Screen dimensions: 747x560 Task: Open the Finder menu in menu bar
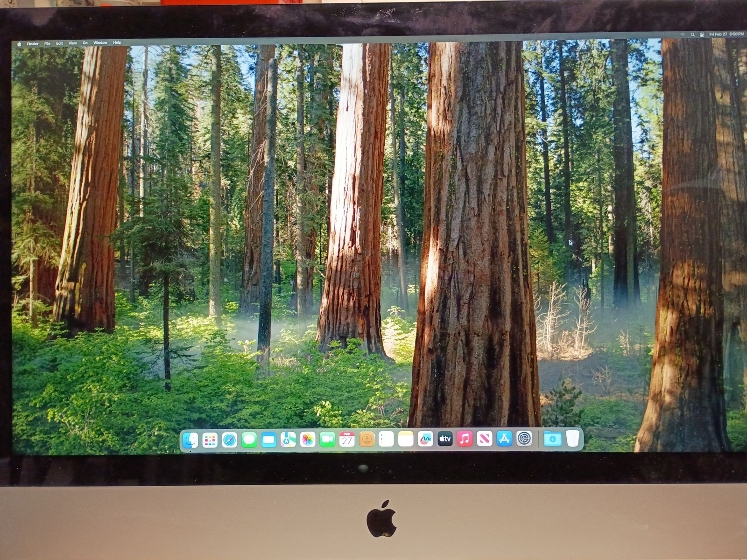[33, 44]
